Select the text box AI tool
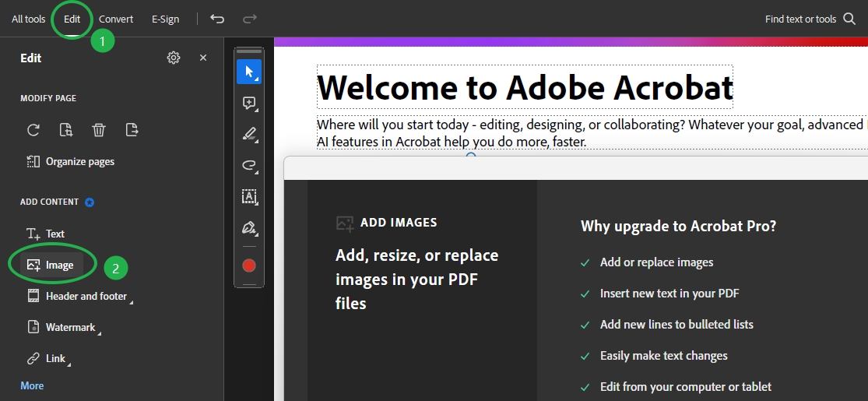868x401 pixels. click(249, 196)
